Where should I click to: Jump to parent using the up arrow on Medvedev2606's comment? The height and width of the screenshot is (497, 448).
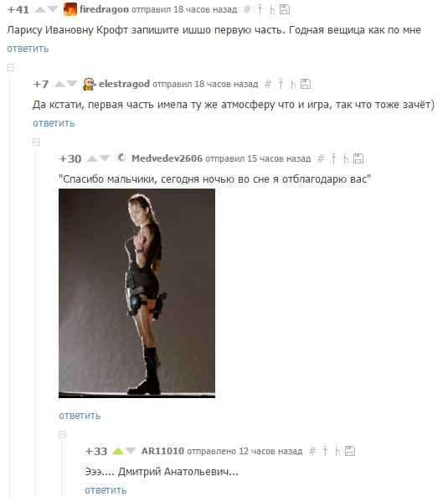point(333,158)
